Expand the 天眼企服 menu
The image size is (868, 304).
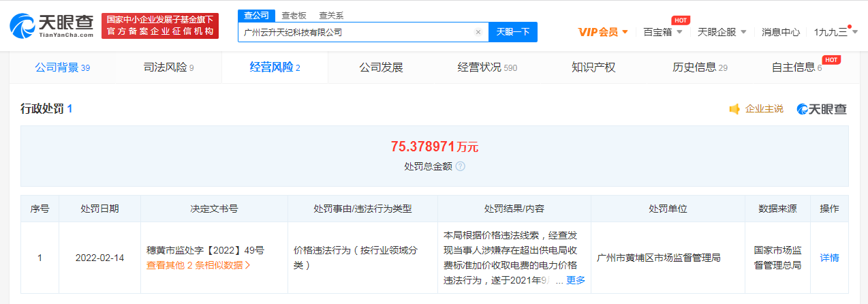click(x=722, y=32)
